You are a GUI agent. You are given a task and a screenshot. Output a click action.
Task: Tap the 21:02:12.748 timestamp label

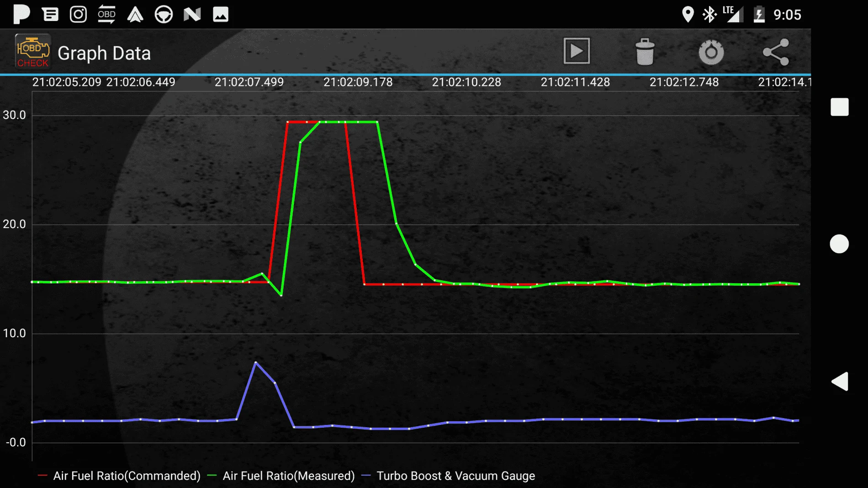coord(684,82)
